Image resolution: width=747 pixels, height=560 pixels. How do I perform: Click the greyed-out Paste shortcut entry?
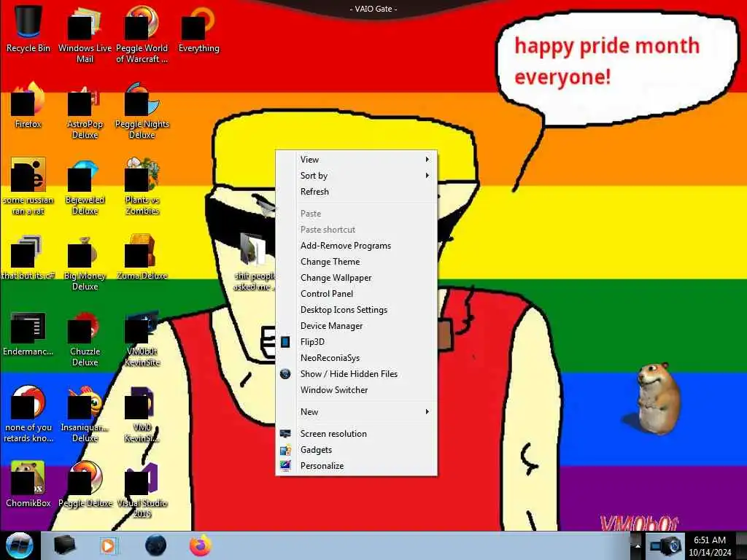pos(356,230)
